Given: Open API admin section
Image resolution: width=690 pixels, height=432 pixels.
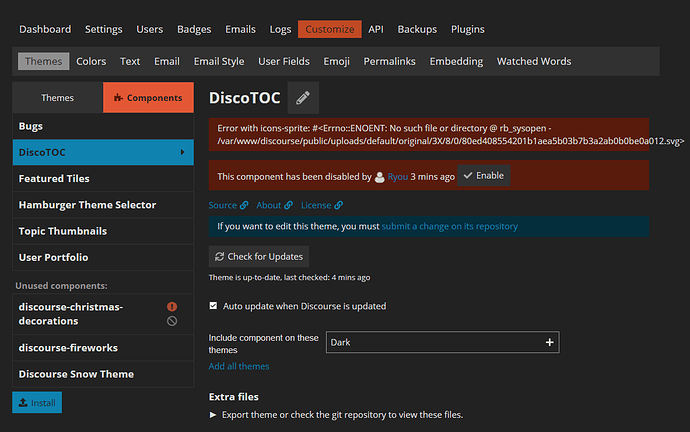Looking at the screenshot, I should [376, 29].
